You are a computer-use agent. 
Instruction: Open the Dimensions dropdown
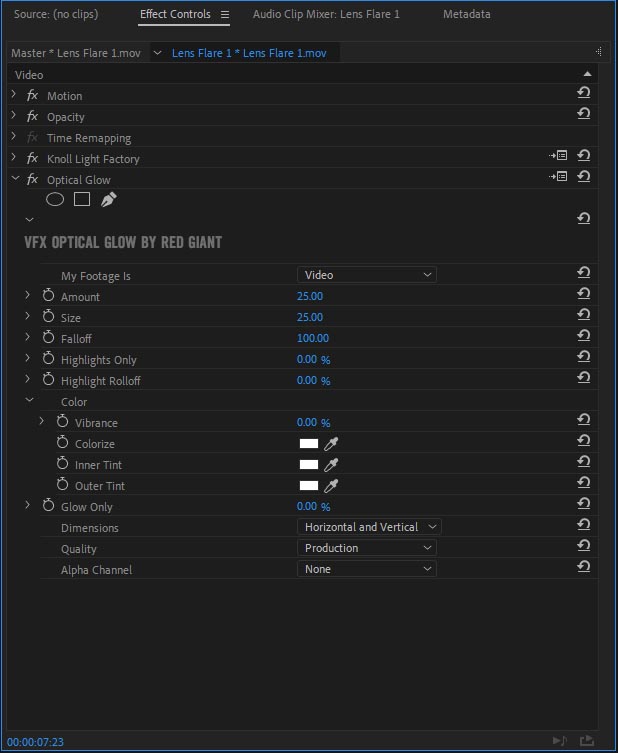pyautogui.click(x=369, y=527)
